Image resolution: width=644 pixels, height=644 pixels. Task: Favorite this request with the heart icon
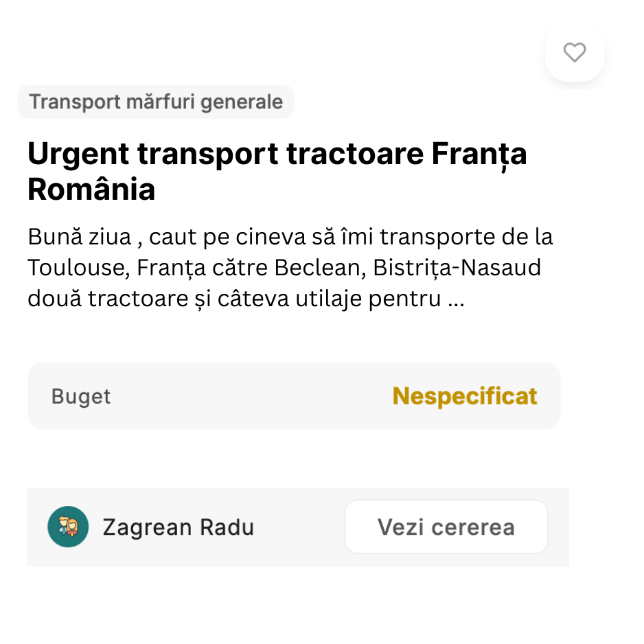pyautogui.click(x=574, y=52)
